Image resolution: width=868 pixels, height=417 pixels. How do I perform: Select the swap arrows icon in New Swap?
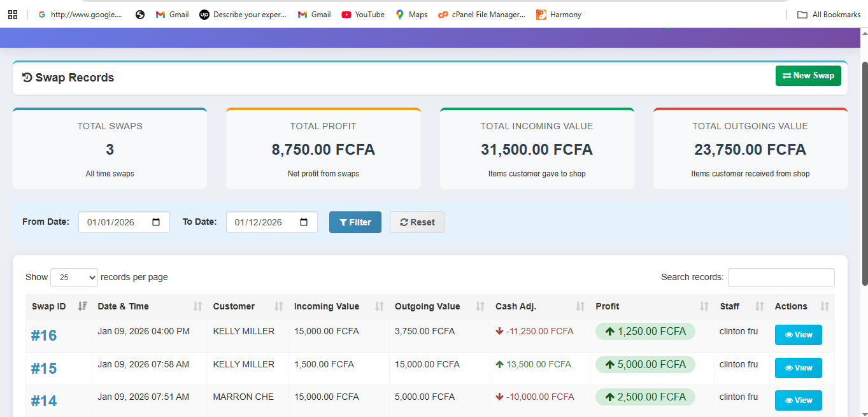click(x=788, y=75)
